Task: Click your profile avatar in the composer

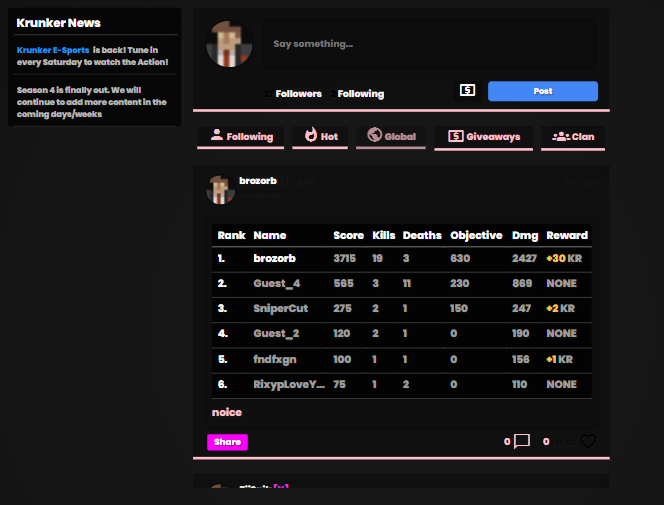Action: 229,44
